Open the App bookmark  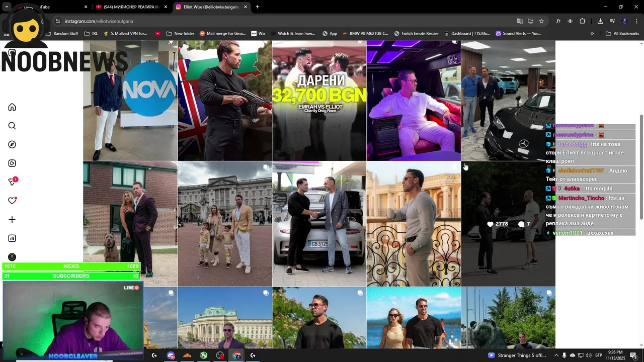point(330,34)
